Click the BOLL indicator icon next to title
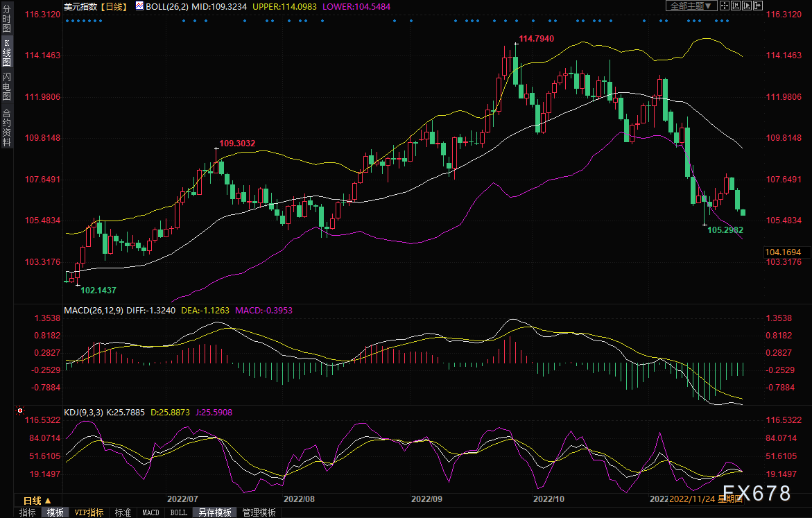The image size is (812, 518). pos(140,6)
